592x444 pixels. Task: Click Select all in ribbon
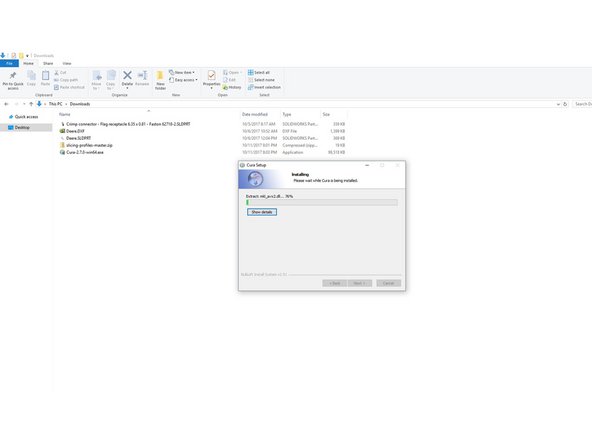click(259, 72)
